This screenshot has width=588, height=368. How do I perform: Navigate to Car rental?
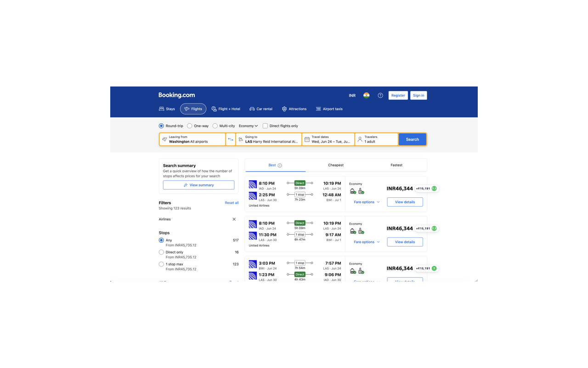[x=260, y=109]
